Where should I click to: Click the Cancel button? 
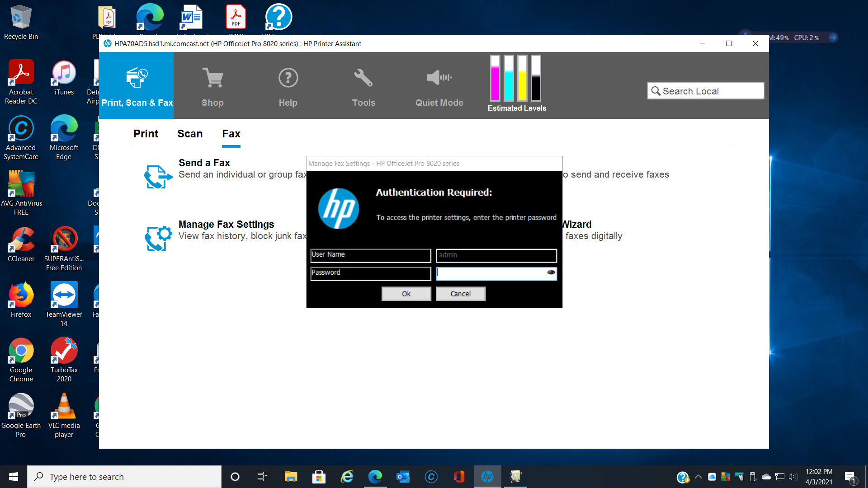(x=460, y=293)
